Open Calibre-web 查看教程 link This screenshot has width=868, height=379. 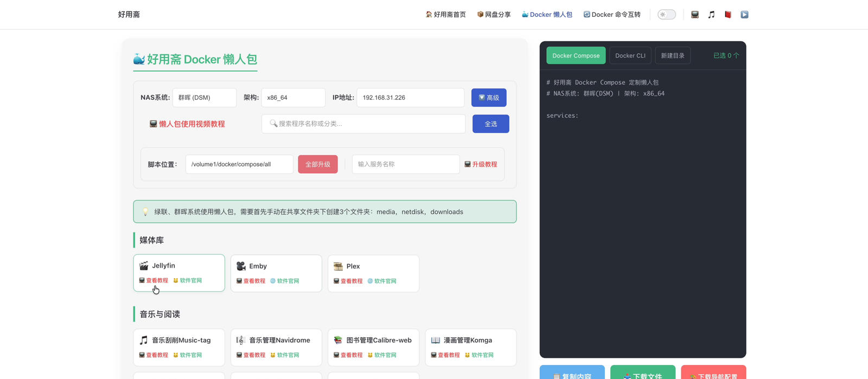348,355
